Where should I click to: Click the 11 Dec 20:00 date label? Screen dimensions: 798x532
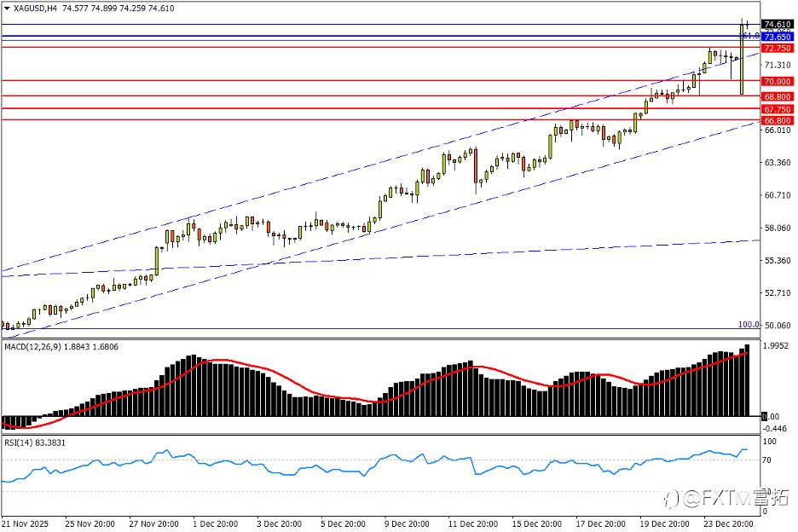click(x=473, y=523)
